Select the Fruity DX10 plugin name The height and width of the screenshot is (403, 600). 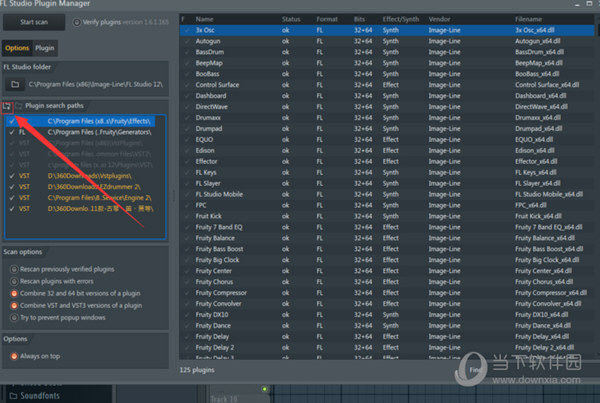tap(212, 315)
